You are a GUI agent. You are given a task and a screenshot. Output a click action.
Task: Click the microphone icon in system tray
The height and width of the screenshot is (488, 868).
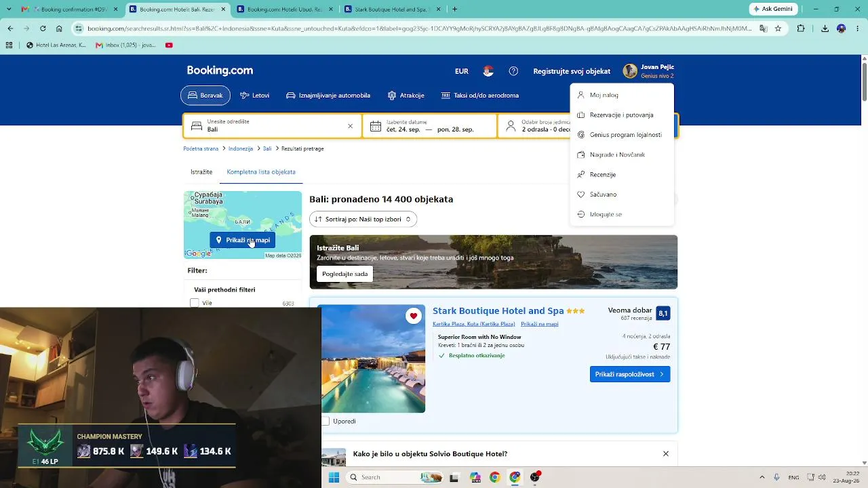(776, 477)
